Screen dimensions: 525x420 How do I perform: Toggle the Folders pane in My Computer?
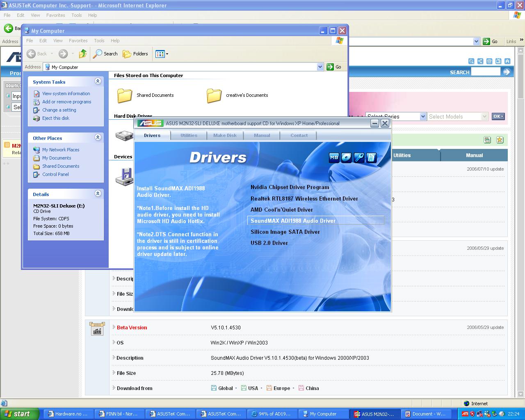tap(135, 54)
